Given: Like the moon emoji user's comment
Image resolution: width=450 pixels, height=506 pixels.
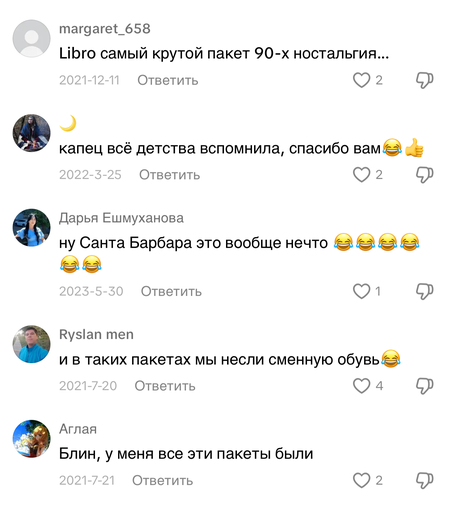Looking at the screenshot, I should [x=362, y=175].
